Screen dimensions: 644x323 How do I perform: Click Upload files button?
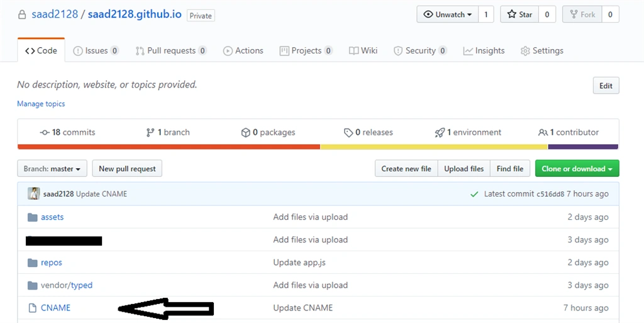pyautogui.click(x=464, y=169)
